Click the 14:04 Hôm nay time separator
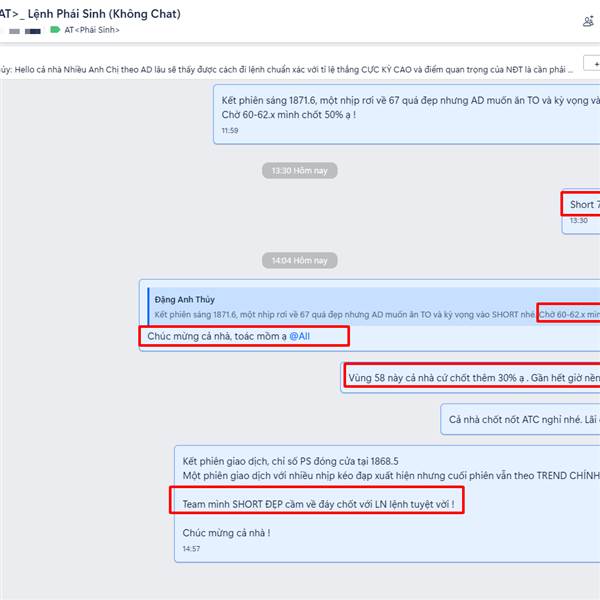The width and height of the screenshot is (600, 600). tap(300, 261)
